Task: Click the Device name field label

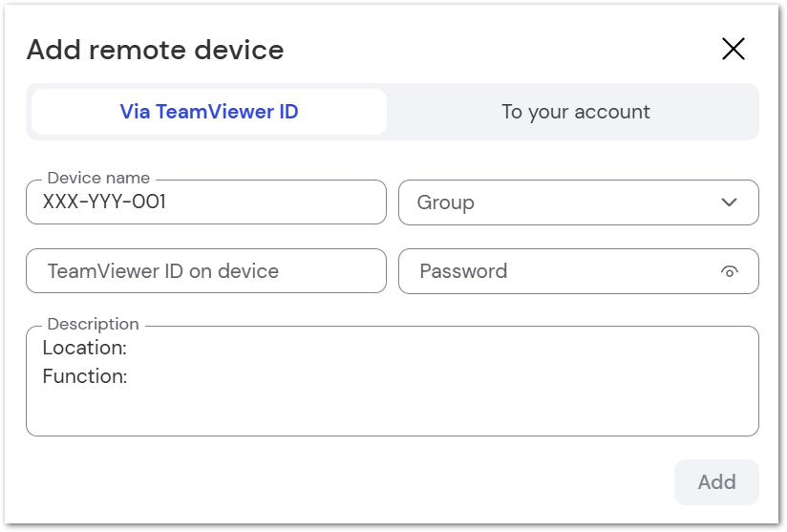Action: [98, 178]
